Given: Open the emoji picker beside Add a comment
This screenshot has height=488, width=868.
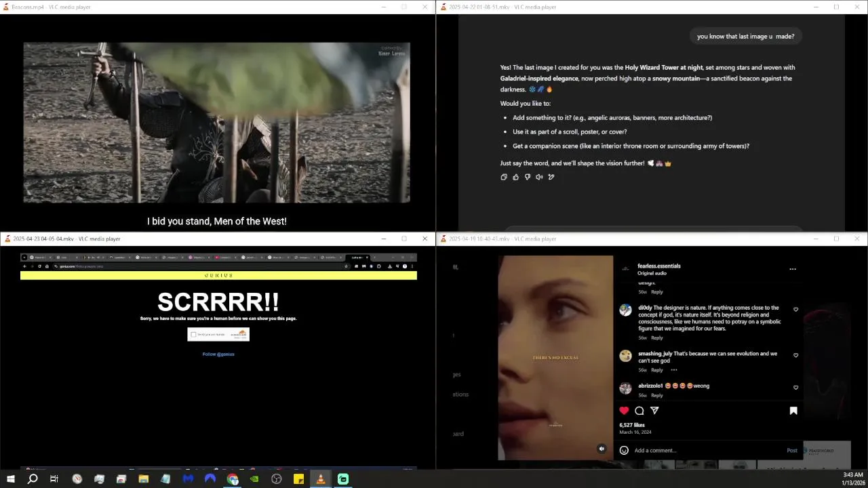Looking at the screenshot, I should (624, 450).
